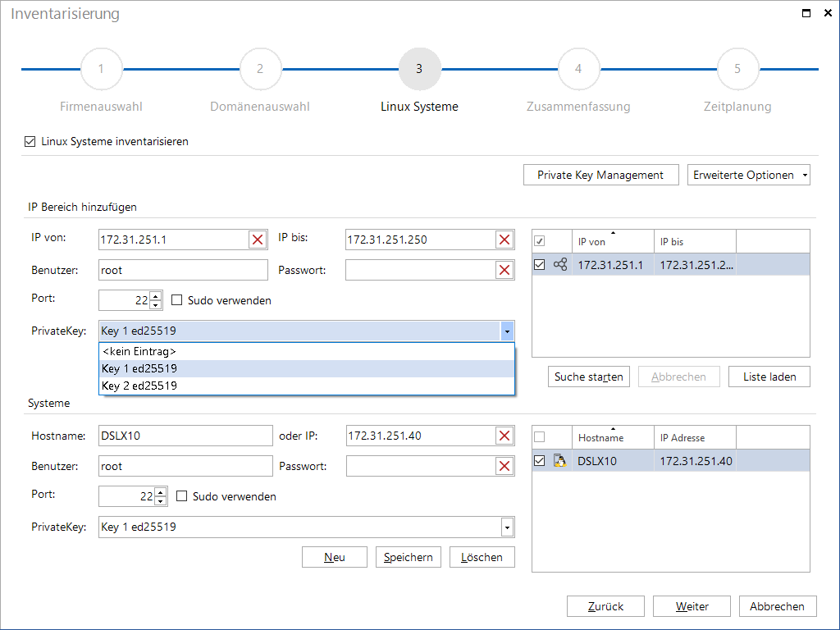The width and height of the screenshot is (840, 630).
Task: Decrease the IP range port value
Action: (155, 305)
